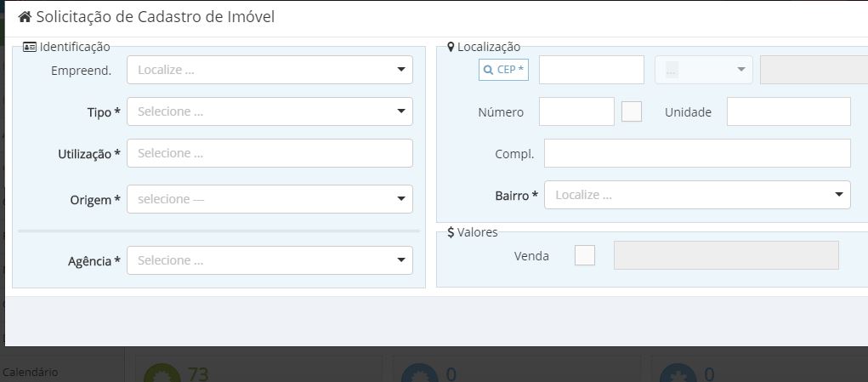Click the Número input field
The image size is (868, 382).
click(576, 111)
